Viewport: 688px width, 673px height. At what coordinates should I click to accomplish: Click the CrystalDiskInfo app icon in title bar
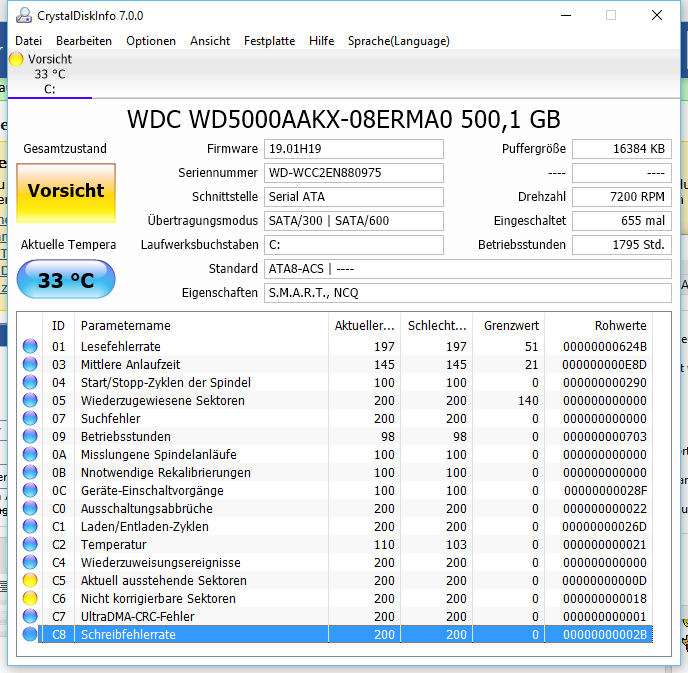tap(24, 15)
